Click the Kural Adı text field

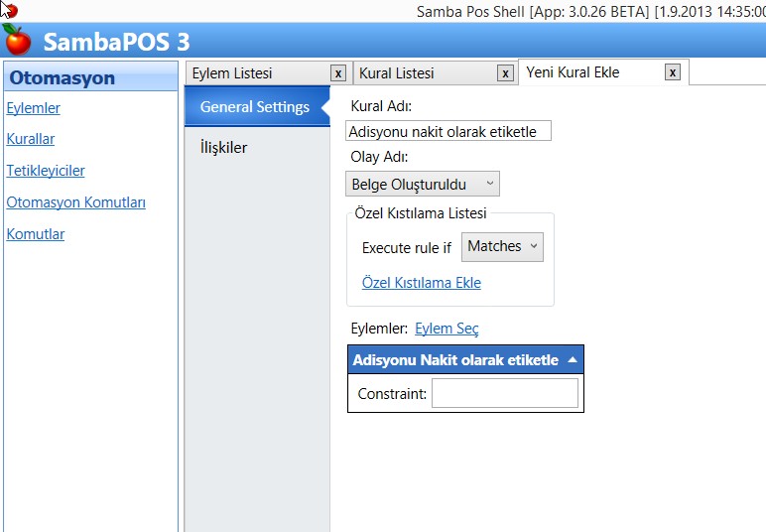click(447, 131)
